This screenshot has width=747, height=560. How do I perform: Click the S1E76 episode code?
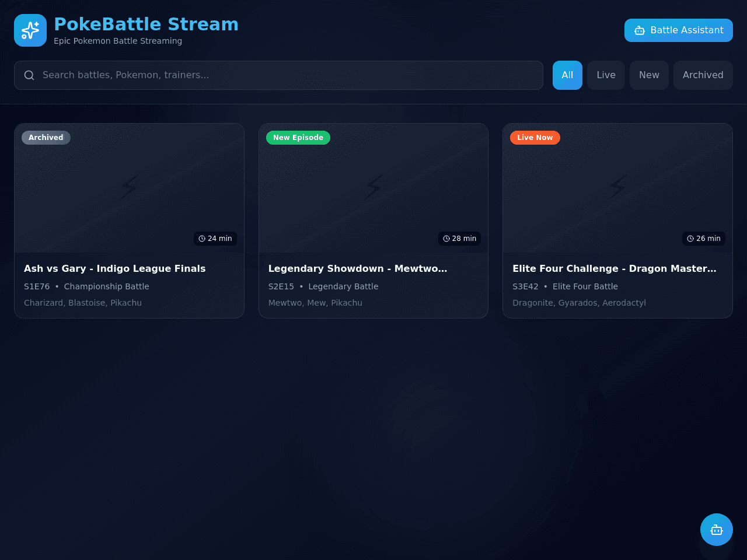37,286
